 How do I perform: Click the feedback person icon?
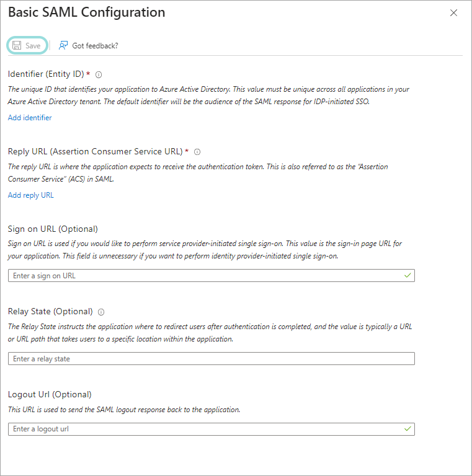click(63, 45)
